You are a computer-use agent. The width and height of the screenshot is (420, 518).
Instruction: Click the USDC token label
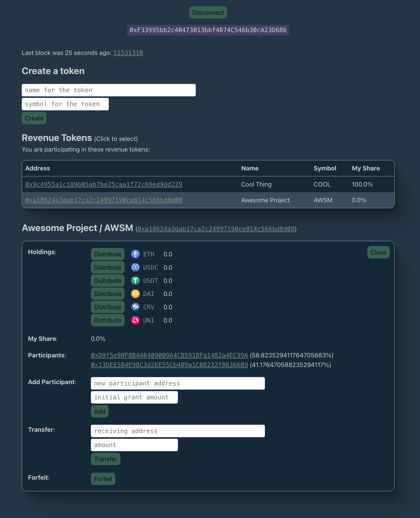coord(150,268)
